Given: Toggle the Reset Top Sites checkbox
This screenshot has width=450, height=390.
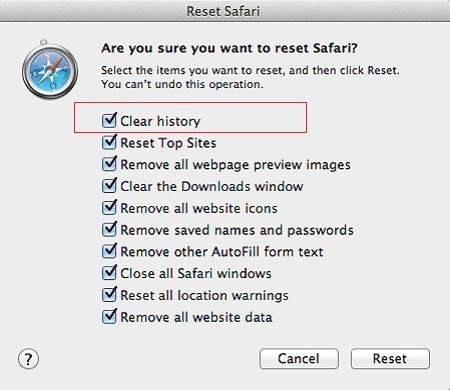Looking at the screenshot, I should [x=109, y=142].
